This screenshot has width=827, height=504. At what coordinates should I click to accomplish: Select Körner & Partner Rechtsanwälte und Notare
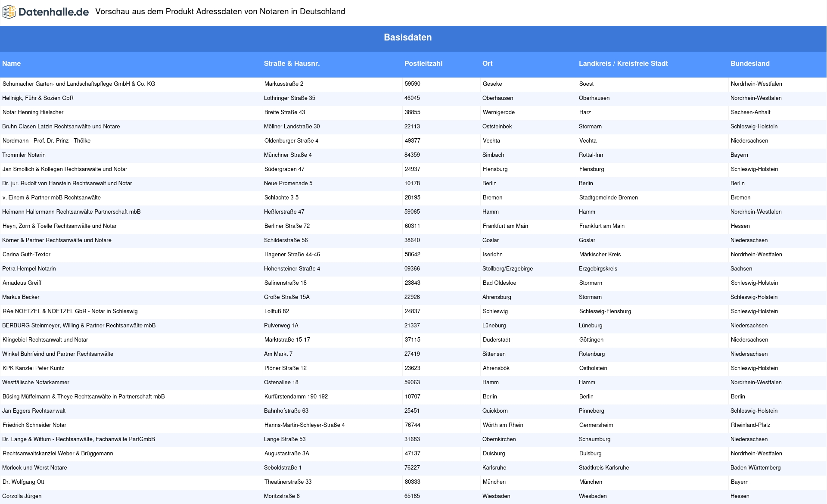click(x=57, y=240)
